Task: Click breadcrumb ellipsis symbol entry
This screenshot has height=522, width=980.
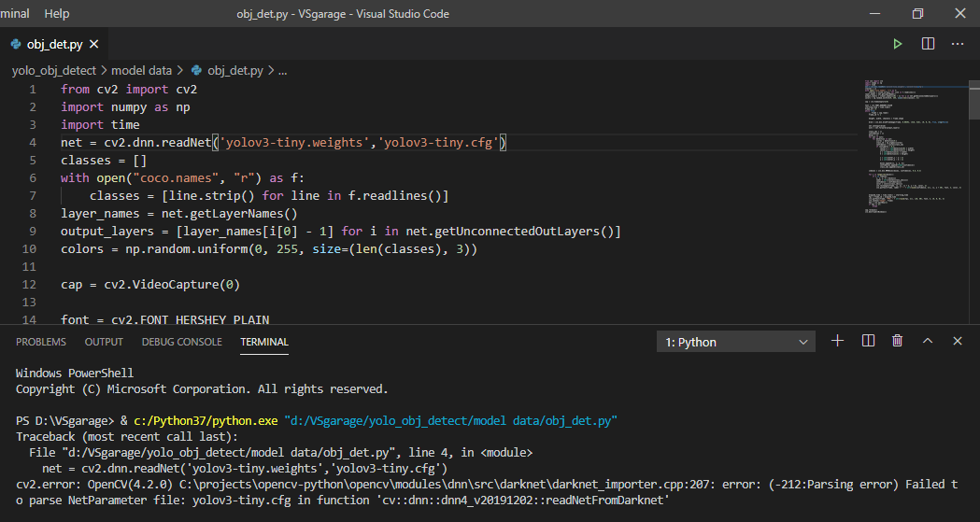Action: [x=282, y=71]
